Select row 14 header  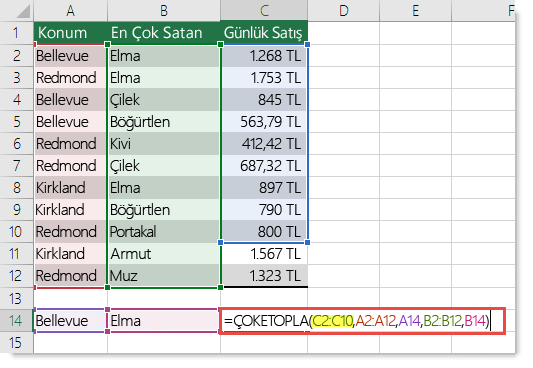[x=17, y=320]
